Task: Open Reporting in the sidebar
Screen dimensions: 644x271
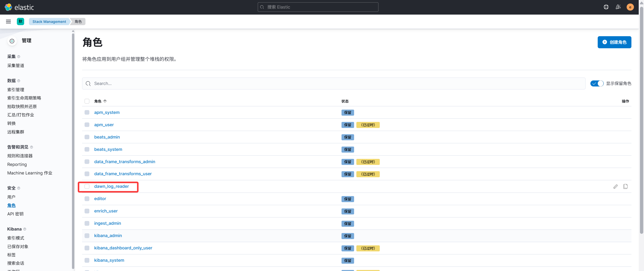Action: 17,164
